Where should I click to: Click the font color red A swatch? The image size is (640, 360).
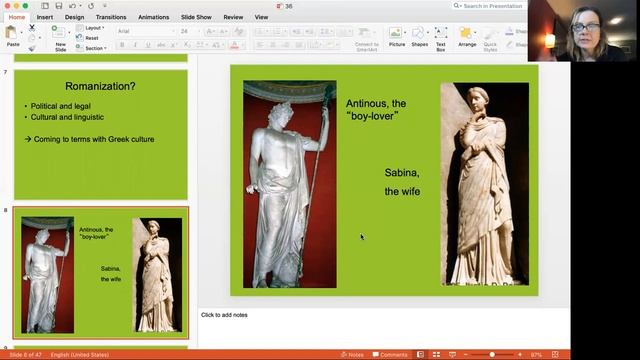coord(234,45)
